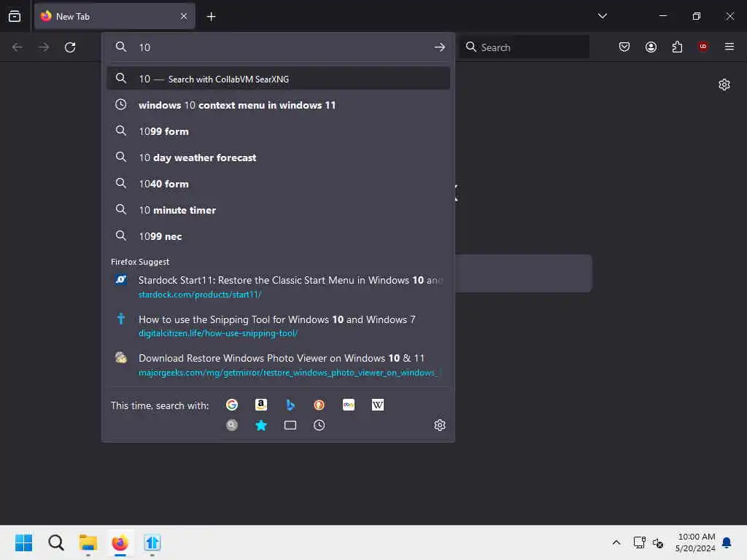Open the notifications bell icon

[727, 542]
